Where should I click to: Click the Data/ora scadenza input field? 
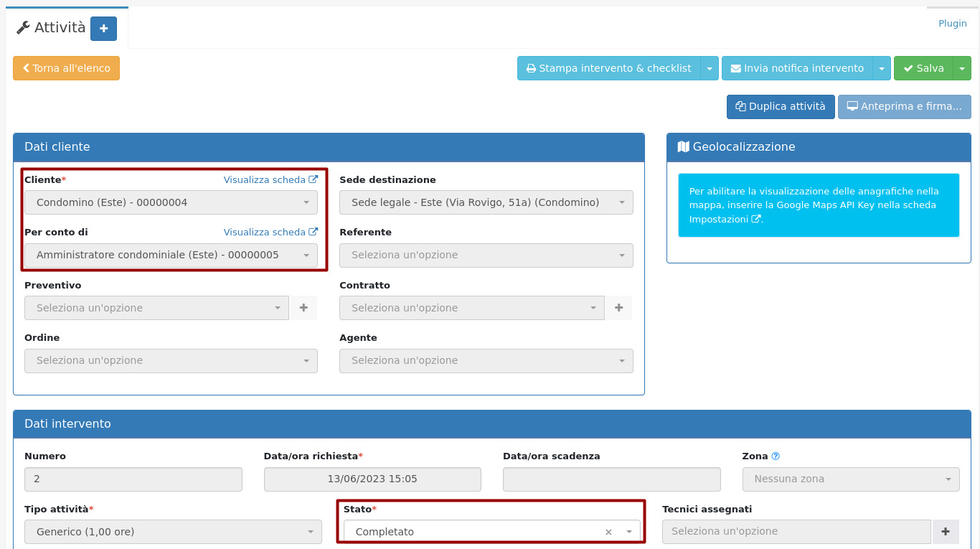click(611, 479)
